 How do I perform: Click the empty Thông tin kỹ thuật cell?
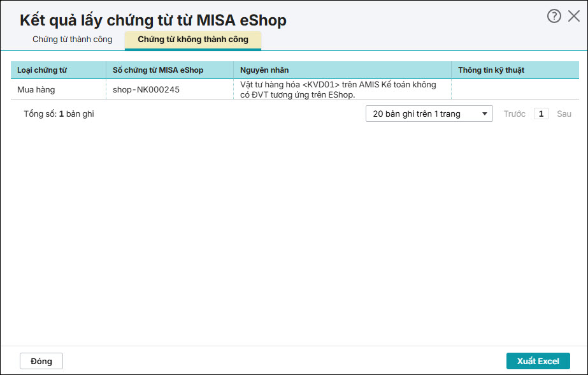point(515,89)
